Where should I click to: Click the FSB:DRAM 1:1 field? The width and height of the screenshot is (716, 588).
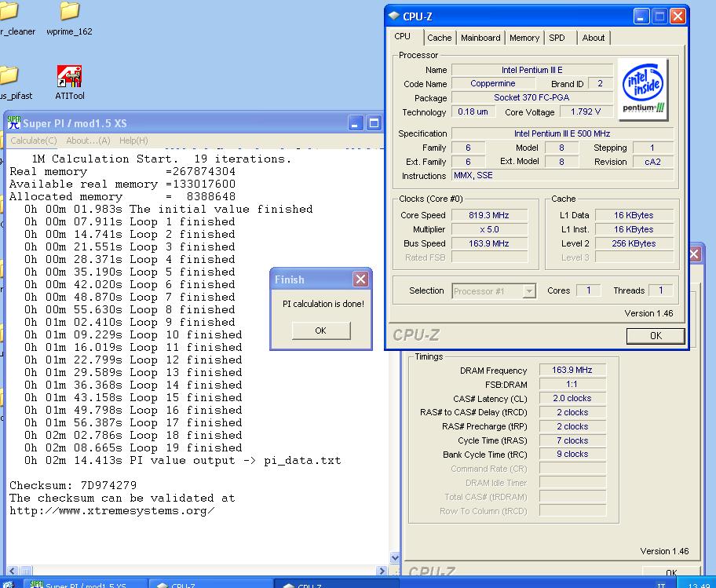(572, 384)
